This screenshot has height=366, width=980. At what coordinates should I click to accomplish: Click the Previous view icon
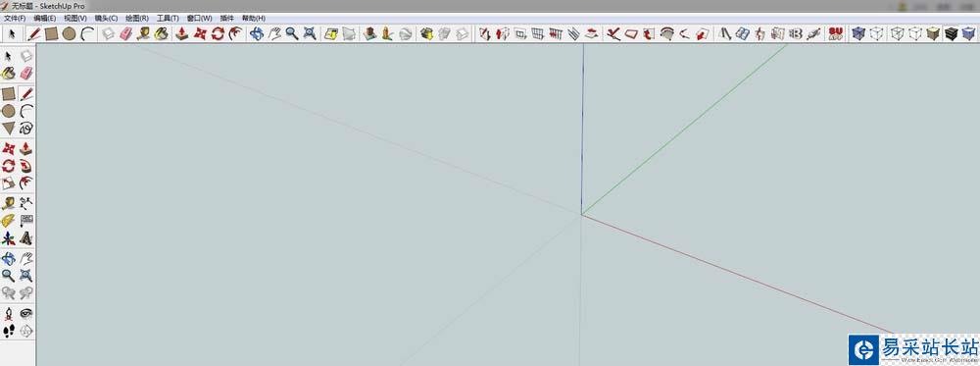[x=8, y=292]
